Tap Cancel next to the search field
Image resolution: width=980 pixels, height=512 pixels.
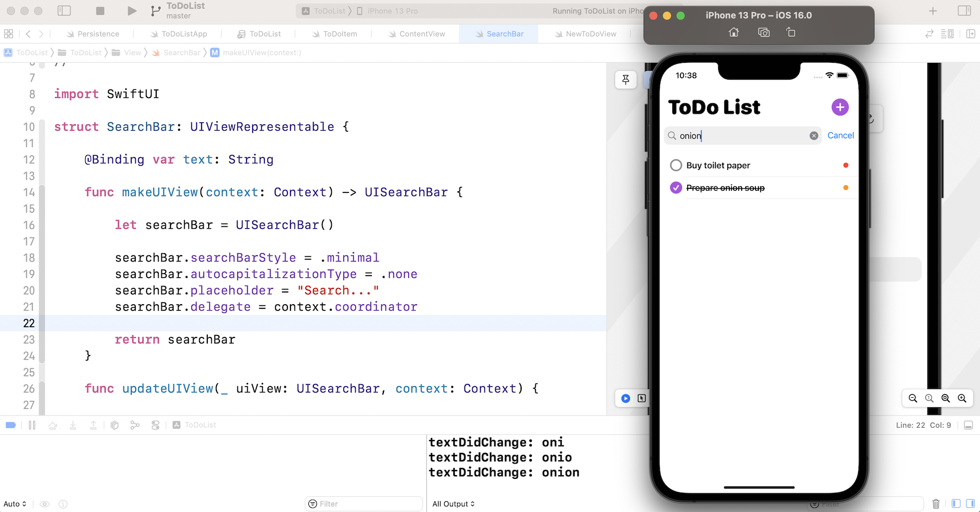pyautogui.click(x=840, y=135)
